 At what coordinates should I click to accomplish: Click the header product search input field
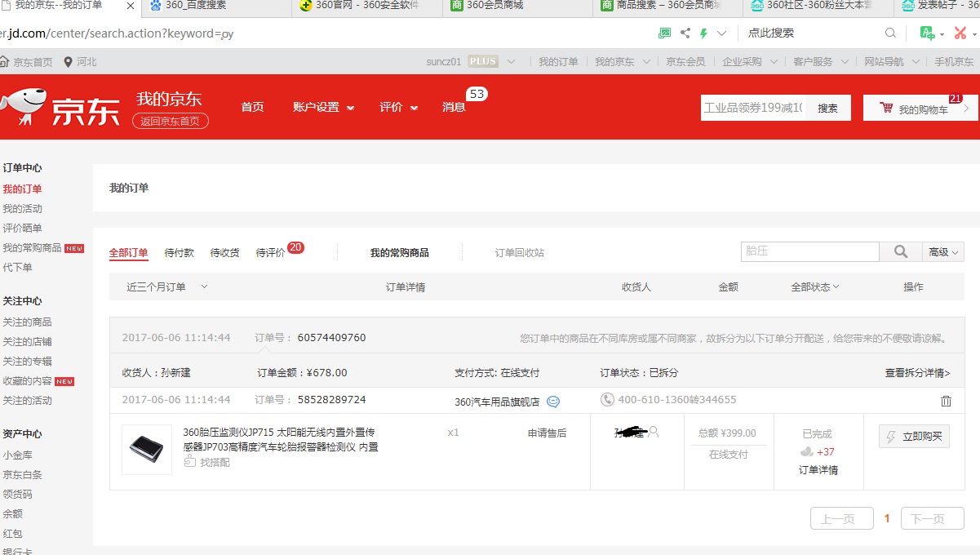753,108
